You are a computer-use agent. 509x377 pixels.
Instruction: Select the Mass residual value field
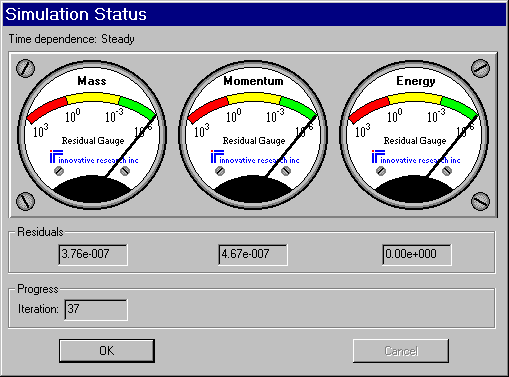tap(93, 255)
